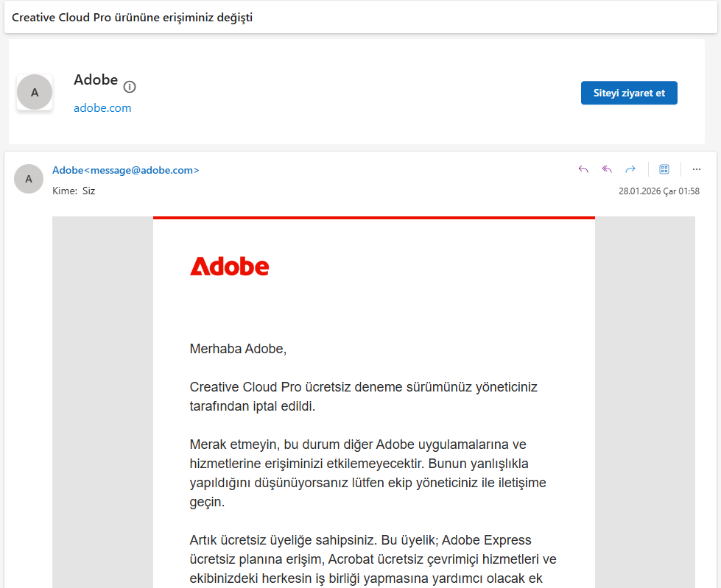Click the paragraph starting Merak etmeyin
Screen dimensions: 721x588
pos(367,473)
